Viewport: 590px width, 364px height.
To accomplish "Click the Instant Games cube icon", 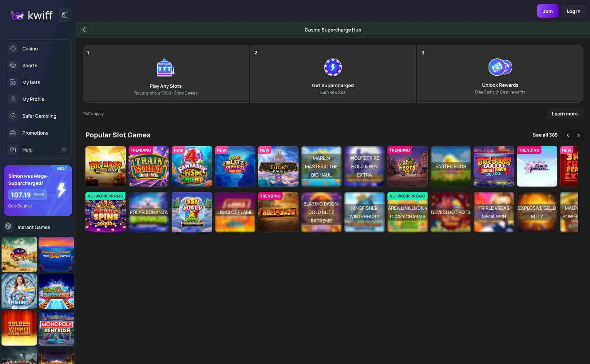I will click(x=8, y=227).
